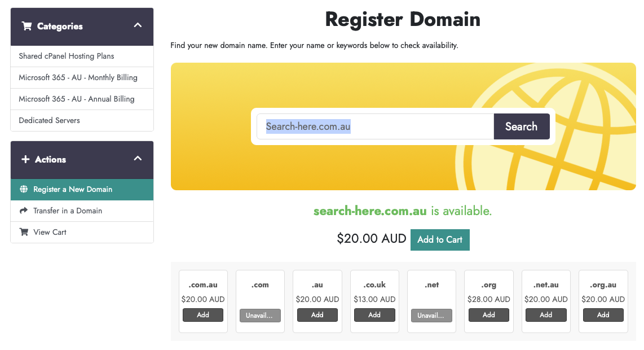The image size is (644, 350).
Task: Add the .org domain for $28.00
Action: 489,315
